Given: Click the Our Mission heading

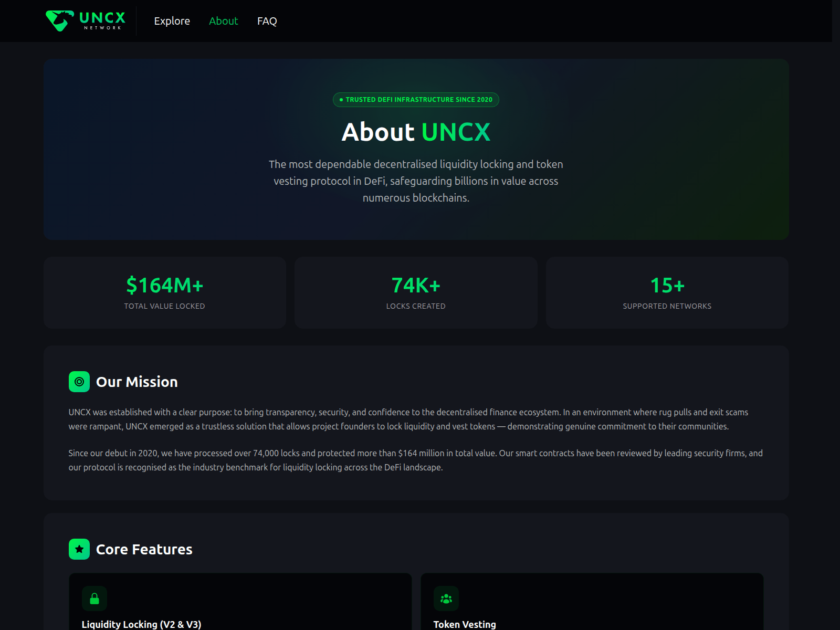Looking at the screenshot, I should [137, 382].
